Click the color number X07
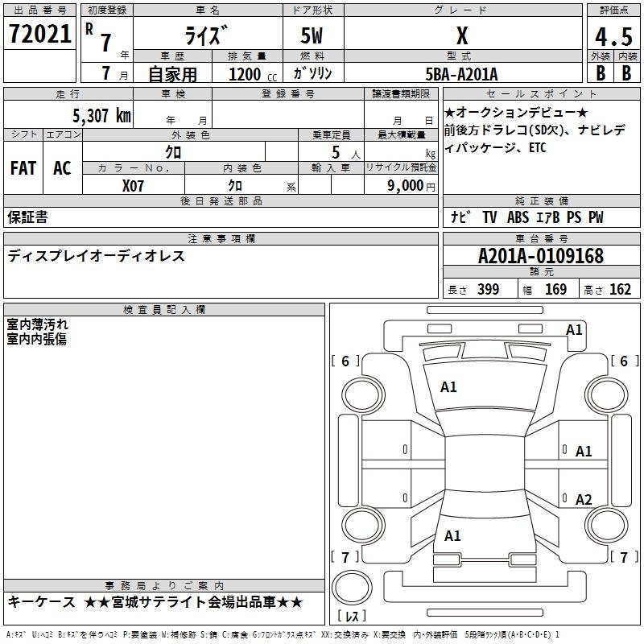This screenshot has width=644, height=644. tap(134, 184)
